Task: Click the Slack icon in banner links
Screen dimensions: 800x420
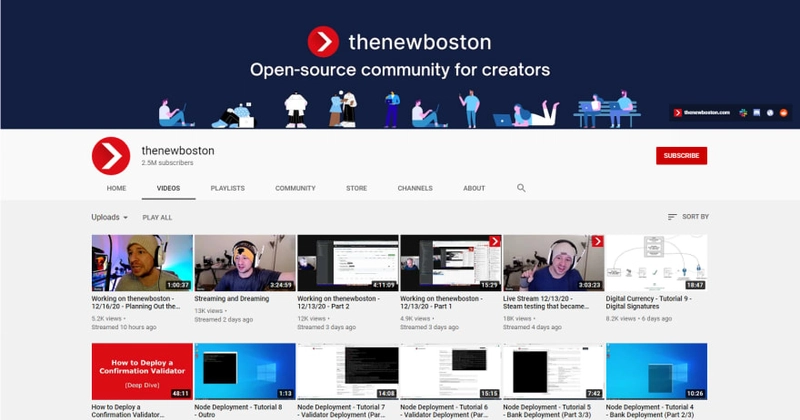Action: [x=743, y=113]
